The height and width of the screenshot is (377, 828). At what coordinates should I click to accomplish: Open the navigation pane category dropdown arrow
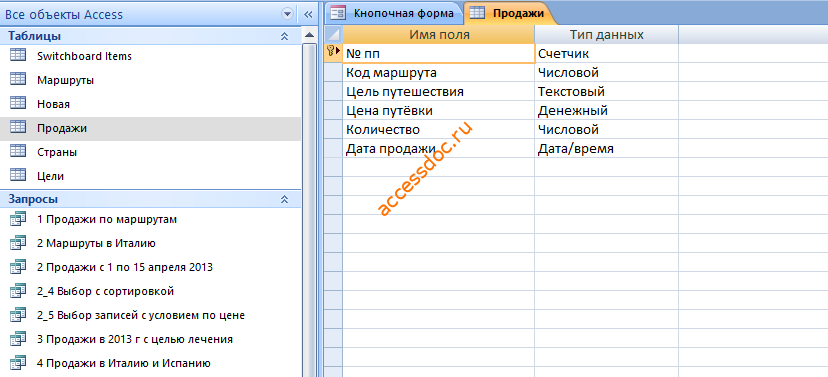(x=287, y=15)
